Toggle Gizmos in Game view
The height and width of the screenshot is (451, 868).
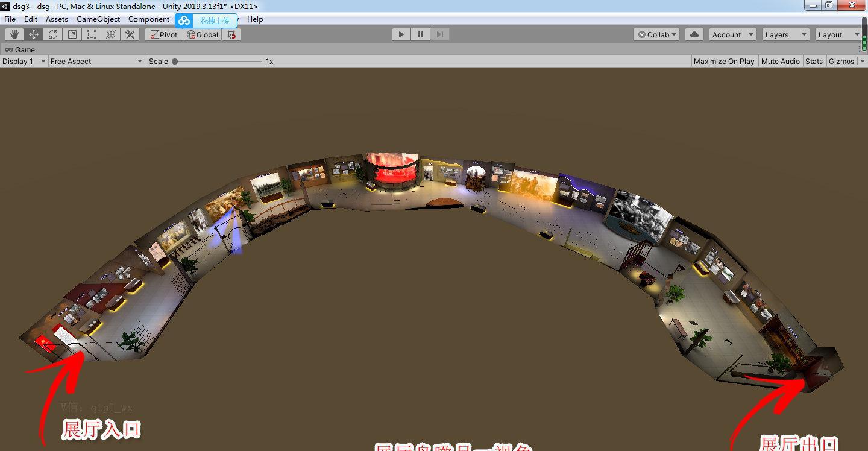pos(841,61)
